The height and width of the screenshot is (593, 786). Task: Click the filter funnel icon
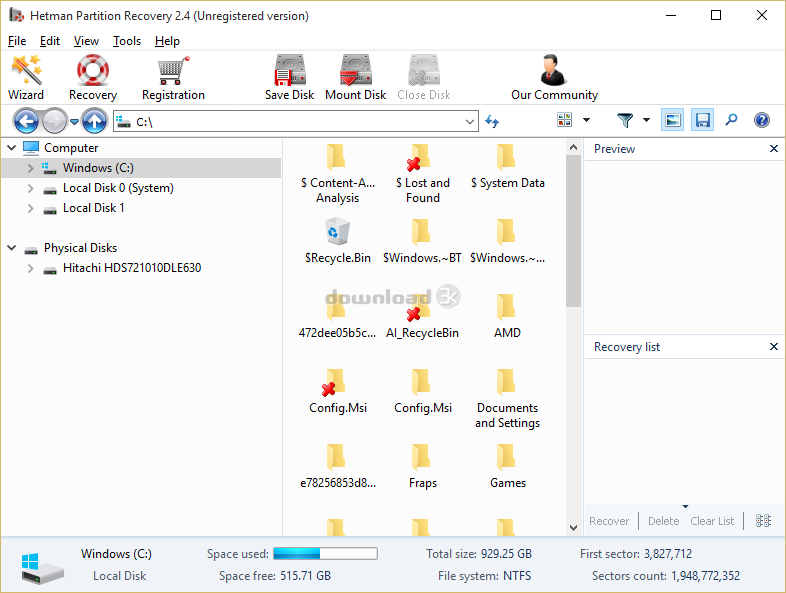coord(625,120)
